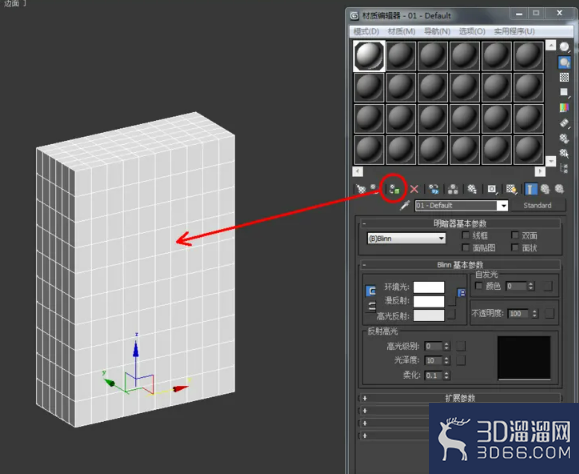Open the 漫反射 color swatch
579x474 pixels.
pos(429,301)
